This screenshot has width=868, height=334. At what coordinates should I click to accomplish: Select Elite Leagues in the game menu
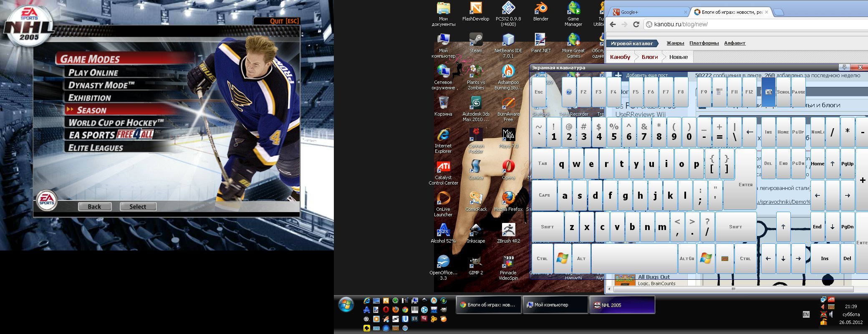click(x=96, y=148)
